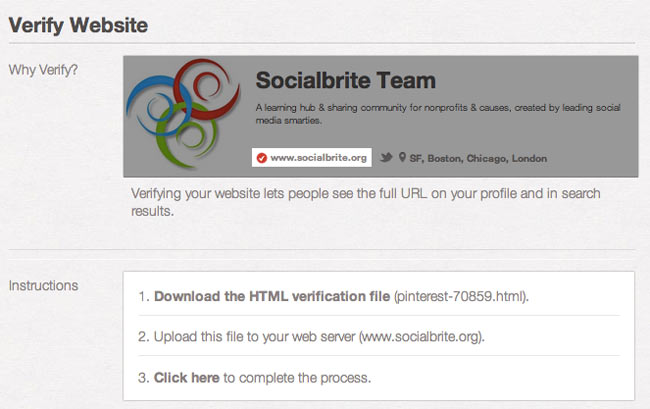Click the location pin icon
This screenshot has width=650, height=409.
pos(402,157)
